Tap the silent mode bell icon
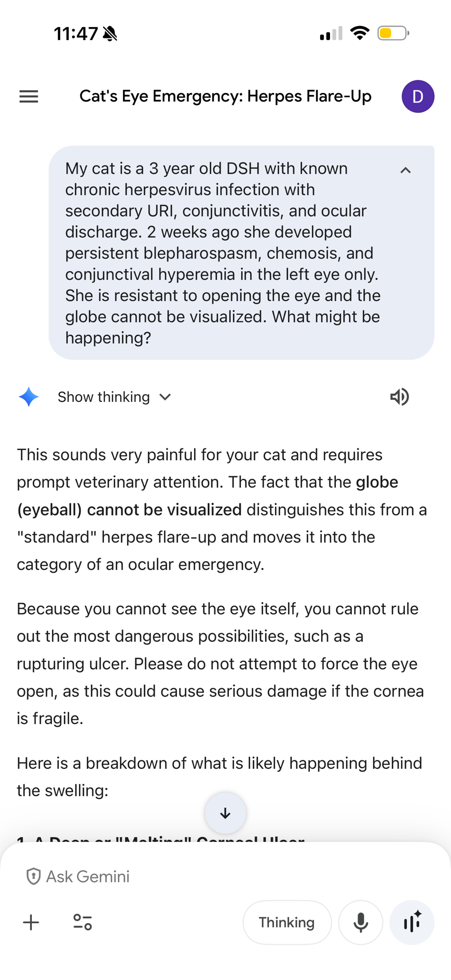Viewport: 451px width, 980px height. coord(110,33)
